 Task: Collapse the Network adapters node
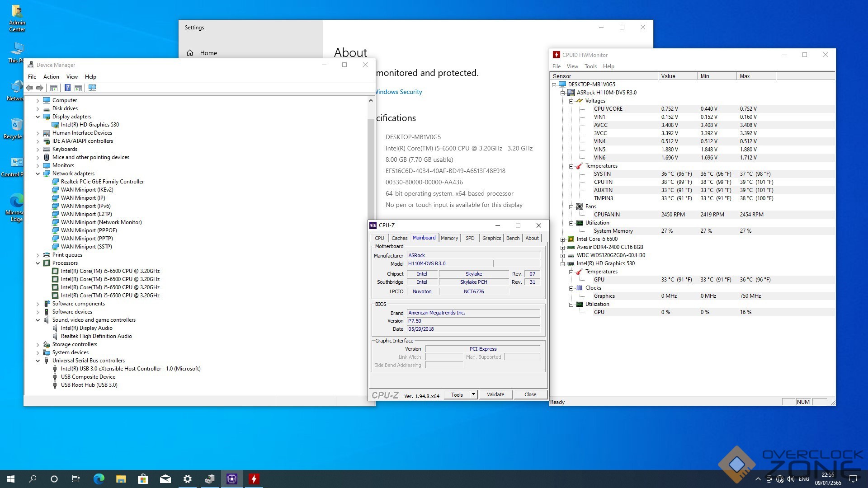tap(38, 174)
